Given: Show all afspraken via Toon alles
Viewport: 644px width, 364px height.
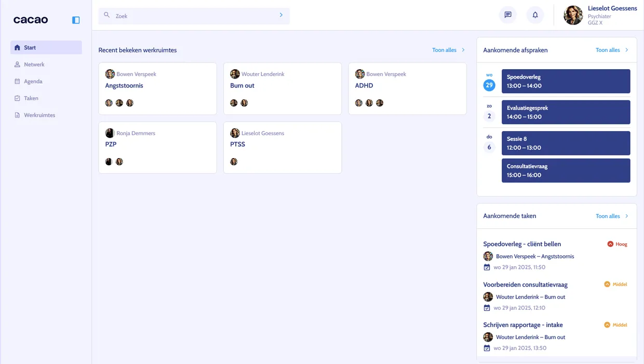Looking at the screenshot, I should click(608, 50).
